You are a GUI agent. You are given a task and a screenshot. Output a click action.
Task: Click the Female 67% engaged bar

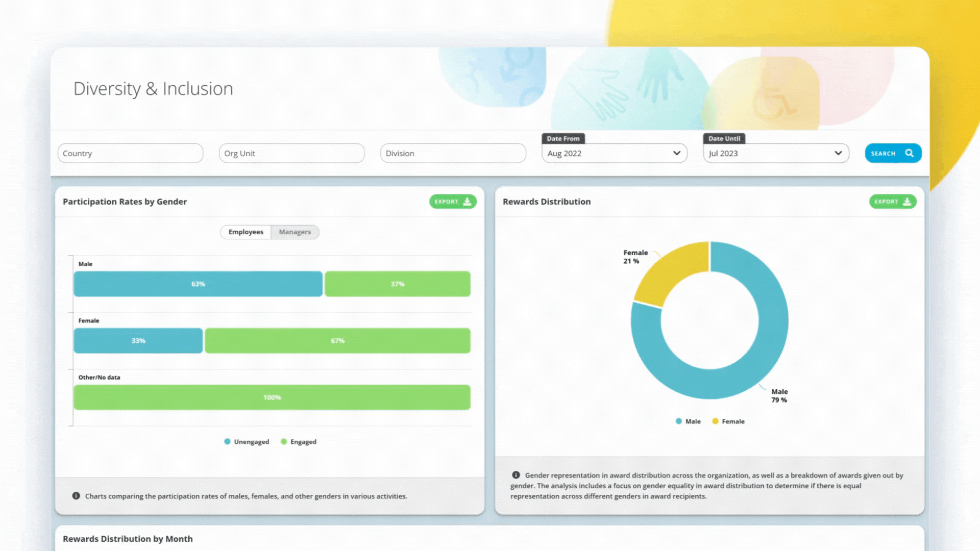337,340
